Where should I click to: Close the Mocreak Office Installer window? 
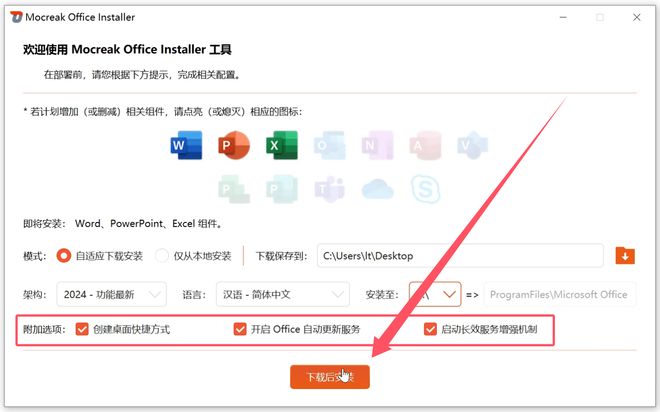636,17
